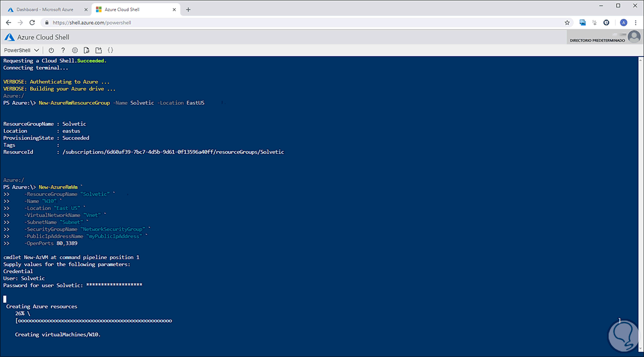Reload the shell.azure.com page
This screenshot has width=644, height=357.
pos(32,23)
